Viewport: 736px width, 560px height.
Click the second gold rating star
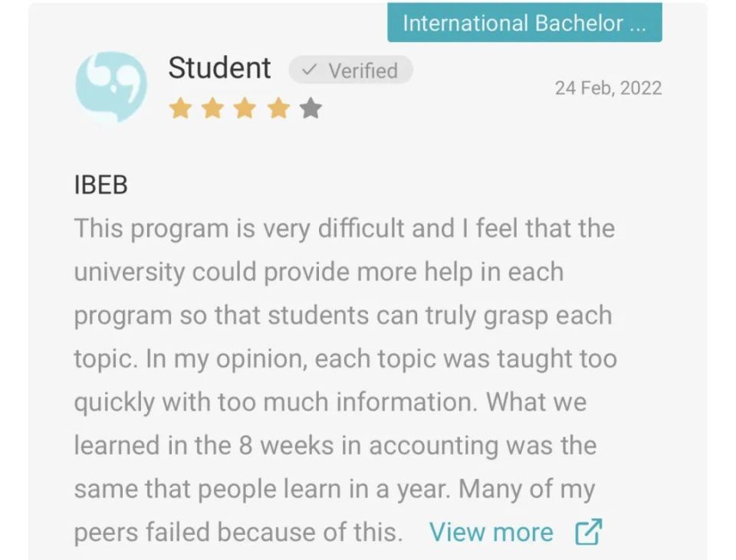[212, 109]
